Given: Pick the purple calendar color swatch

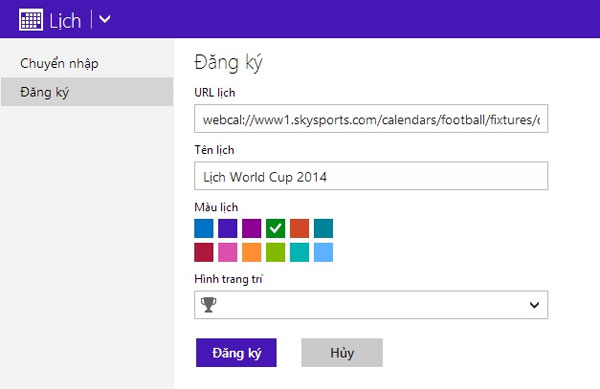Looking at the screenshot, I should tap(252, 228).
